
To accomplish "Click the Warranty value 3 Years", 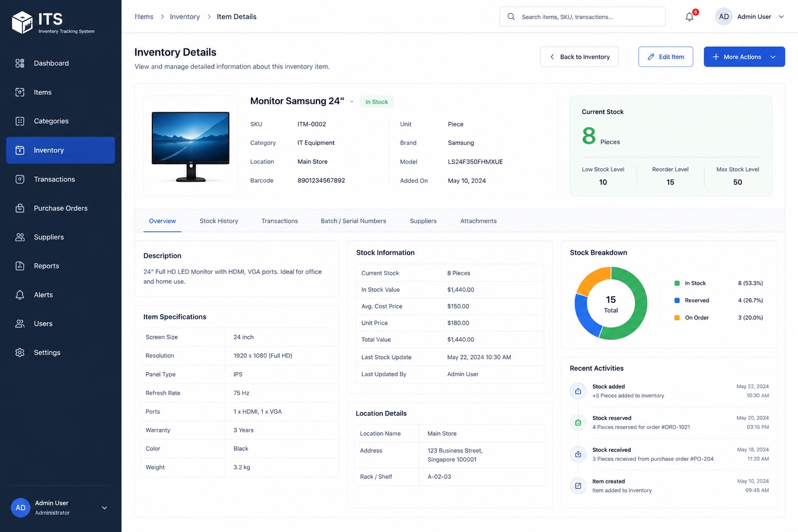I will click(244, 430).
